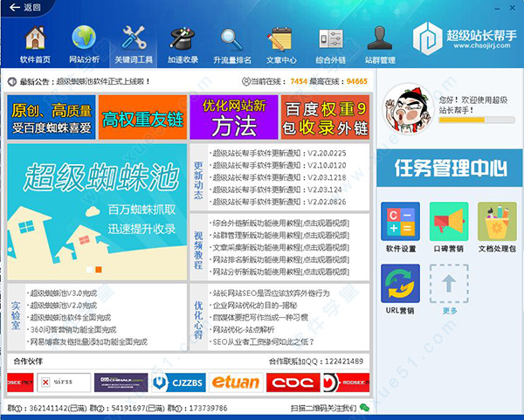Open 文章中心 notepad icon
Image resolution: width=524 pixels, height=420 pixels.
[x=280, y=38]
